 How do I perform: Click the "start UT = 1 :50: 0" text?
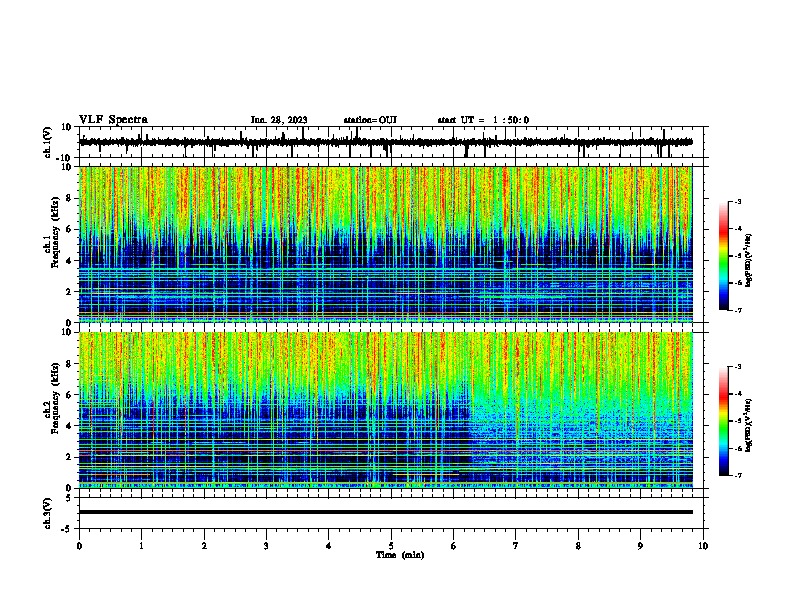point(483,120)
